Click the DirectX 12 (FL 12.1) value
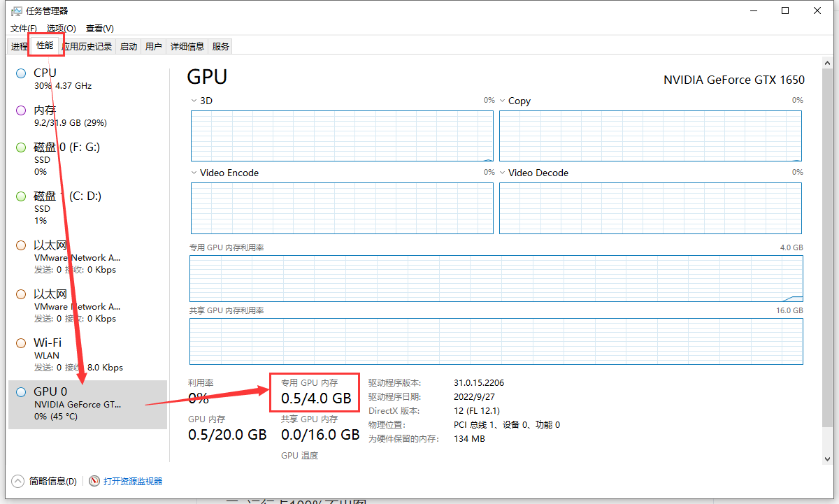 (477, 411)
